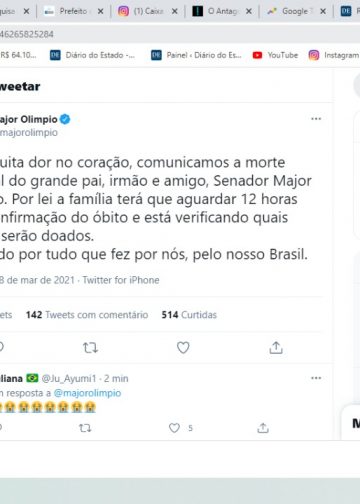Like Juliana's reply with 5 likes
This screenshot has width=360, height=504.
pos(174,428)
